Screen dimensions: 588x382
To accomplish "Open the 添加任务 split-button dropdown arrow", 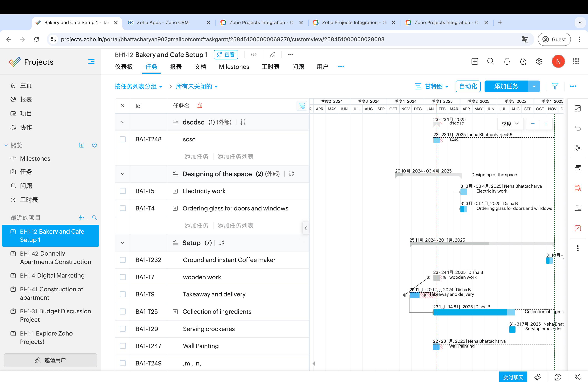I will [x=534, y=86].
